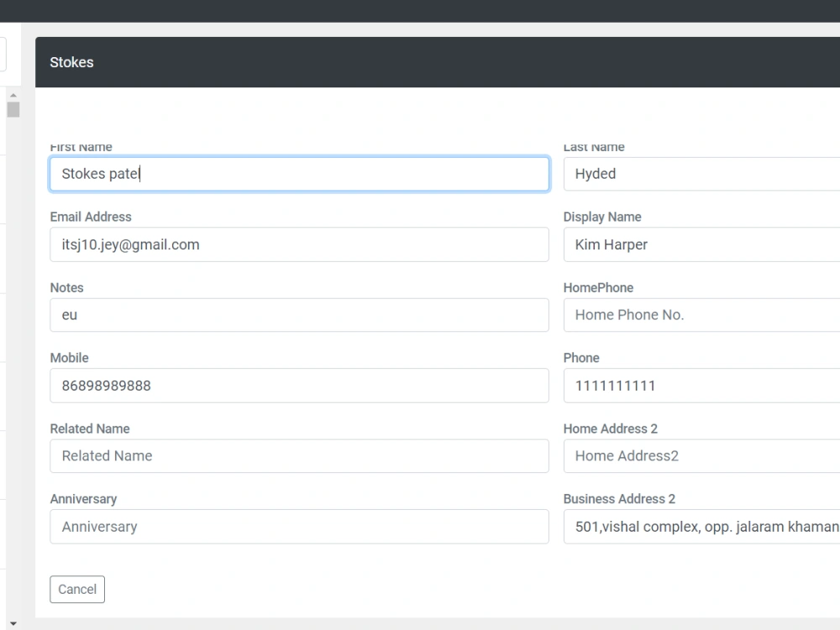Screen dimensions: 840x630
Task: Click the First Name label text
Action: coord(81,146)
